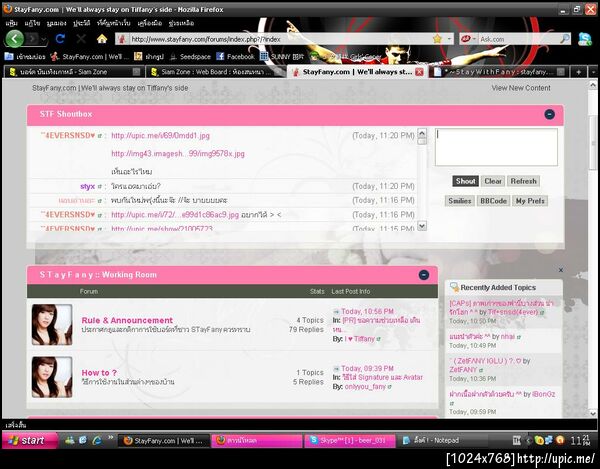The height and width of the screenshot is (469, 600).
Task: Open onlyyou_fany profile link
Action: (x=365, y=387)
